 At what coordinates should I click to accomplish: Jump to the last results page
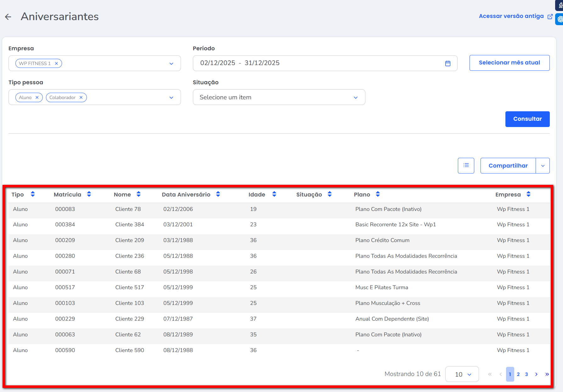(x=547, y=374)
